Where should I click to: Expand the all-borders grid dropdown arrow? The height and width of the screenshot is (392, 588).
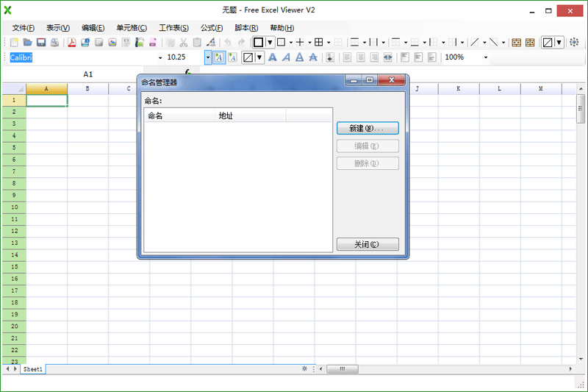click(329, 43)
